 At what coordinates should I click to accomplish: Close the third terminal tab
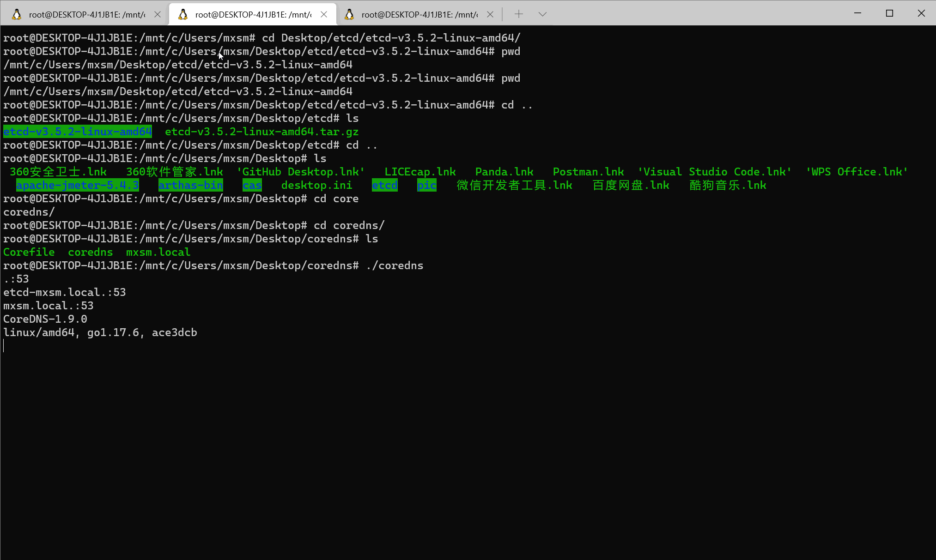490,14
